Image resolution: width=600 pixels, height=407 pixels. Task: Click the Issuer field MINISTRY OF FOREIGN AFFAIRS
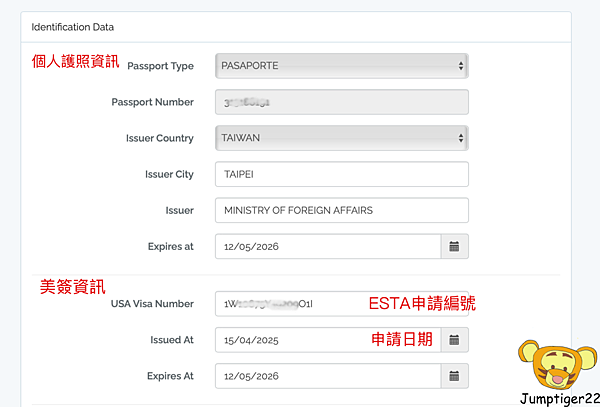[x=342, y=210]
